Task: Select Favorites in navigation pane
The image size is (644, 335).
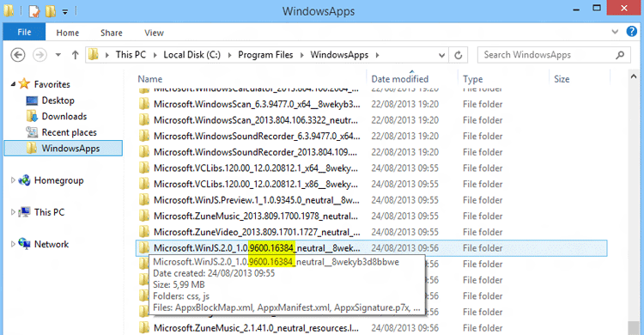Action: click(52, 84)
